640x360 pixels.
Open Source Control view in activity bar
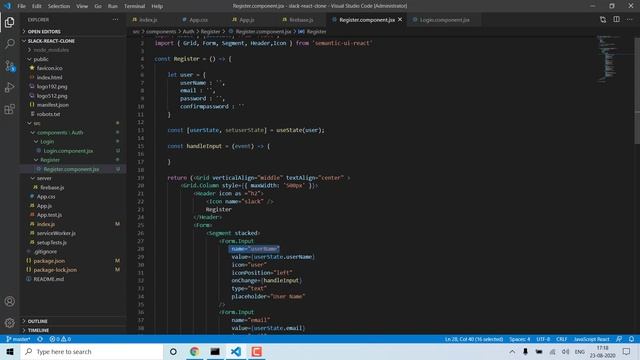(9, 66)
